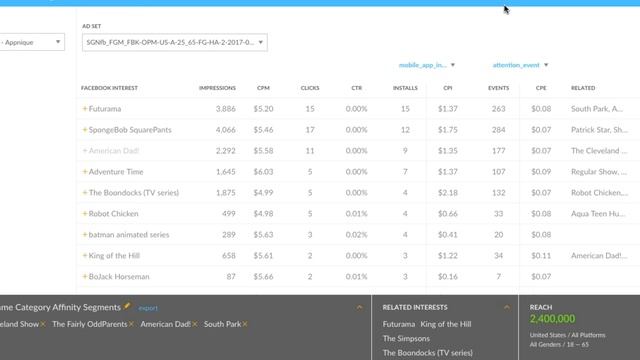This screenshot has width=640, height=360.
Task: Click the Related column header
Action: (583, 88)
